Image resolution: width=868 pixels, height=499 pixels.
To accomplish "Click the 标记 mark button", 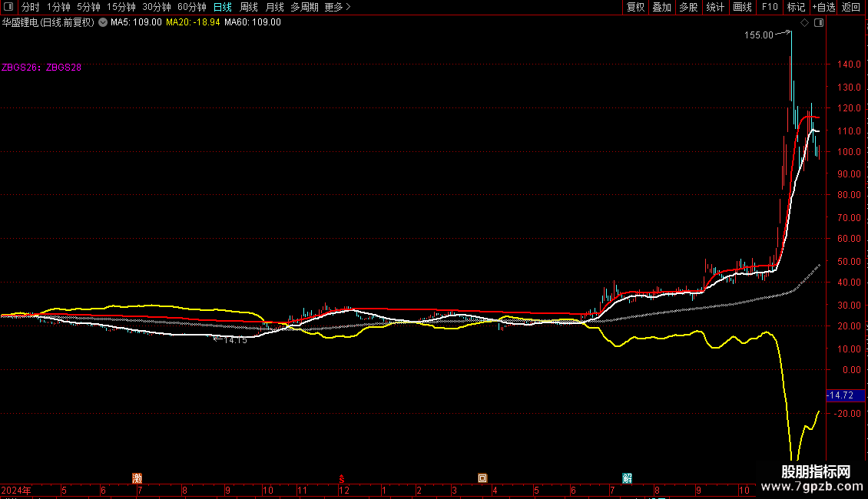I will pyautogui.click(x=796, y=7).
